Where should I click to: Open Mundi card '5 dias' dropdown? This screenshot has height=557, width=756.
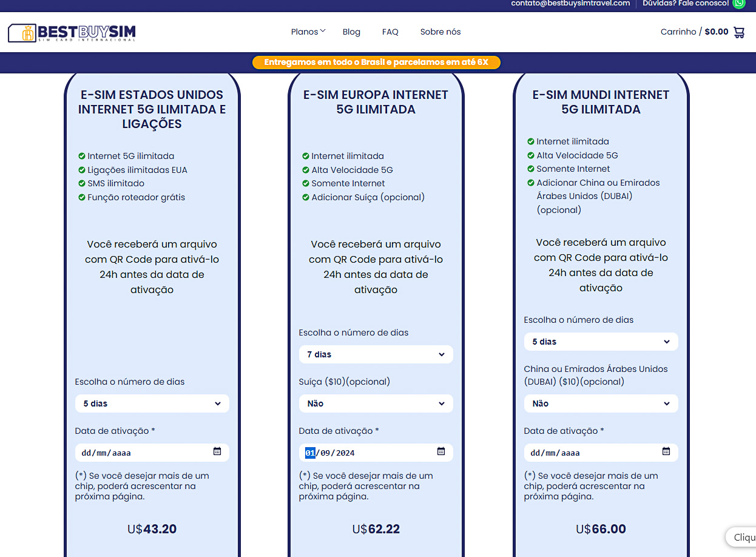(601, 342)
